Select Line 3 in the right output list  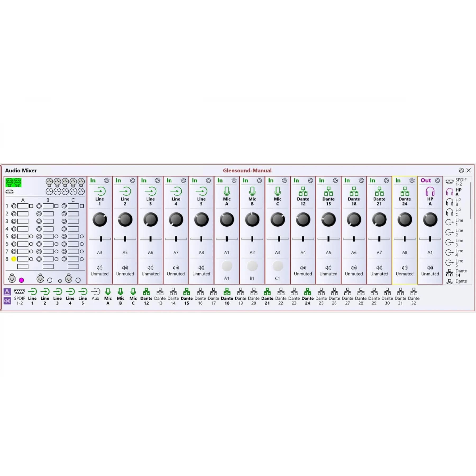coord(454,242)
